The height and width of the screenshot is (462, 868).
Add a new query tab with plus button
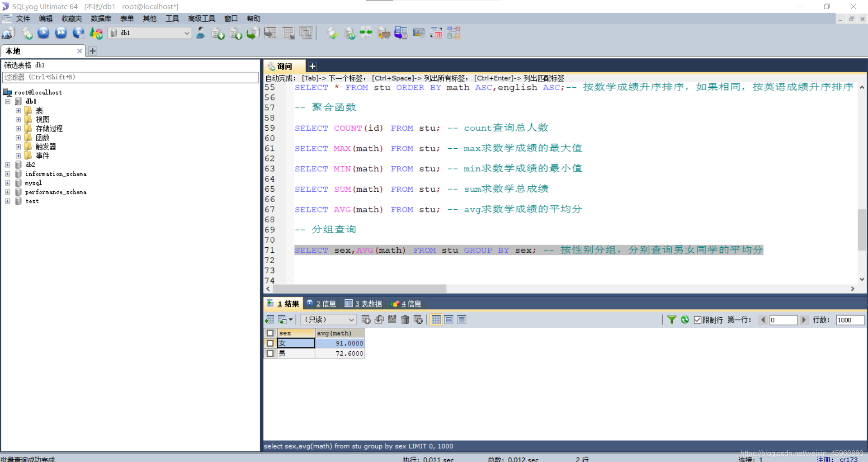pos(312,66)
